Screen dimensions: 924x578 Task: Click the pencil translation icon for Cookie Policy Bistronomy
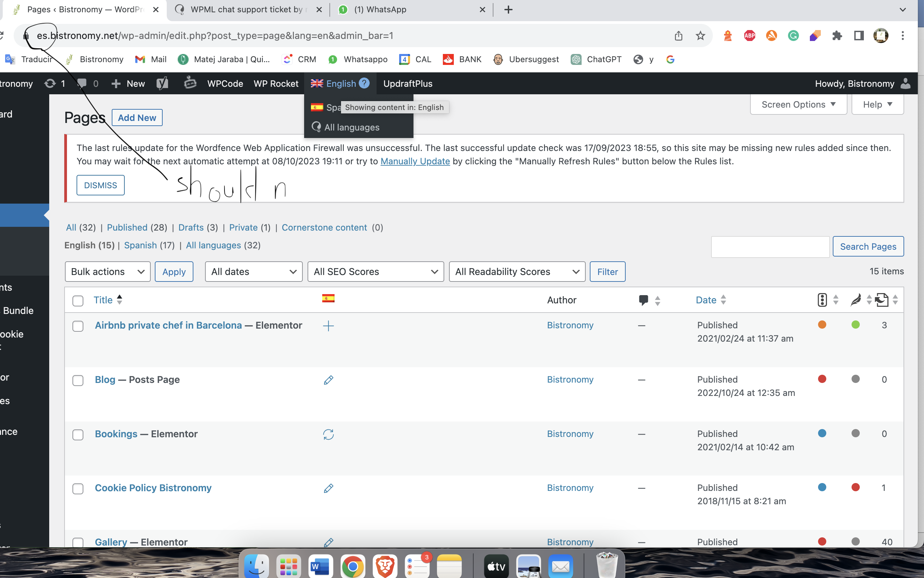tap(328, 488)
